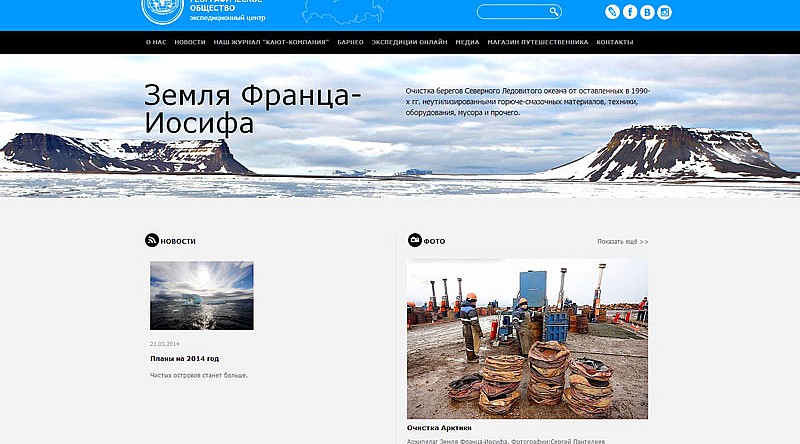Click the news date 21.03.2014
Screen dimensions: 800x444
click(164, 344)
